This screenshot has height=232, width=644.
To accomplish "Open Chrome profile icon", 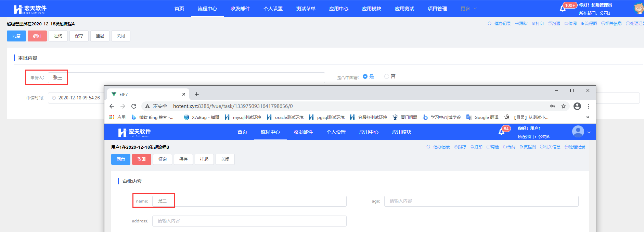I will tap(577, 106).
